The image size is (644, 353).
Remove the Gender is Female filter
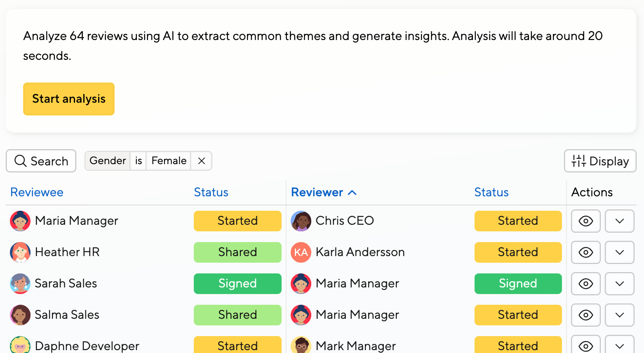tap(201, 161)
